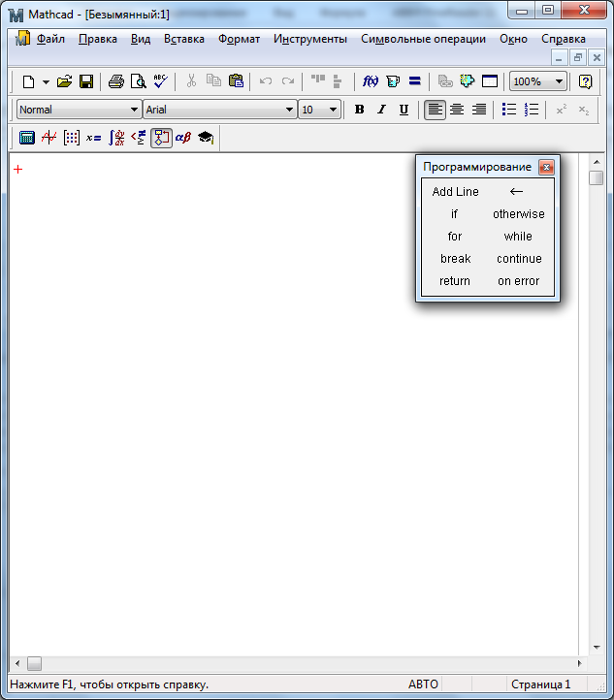Viewport: 614px width, 700px height.
Task: Open the Evaluation x= toolbar icon
Action: [94, 138]
